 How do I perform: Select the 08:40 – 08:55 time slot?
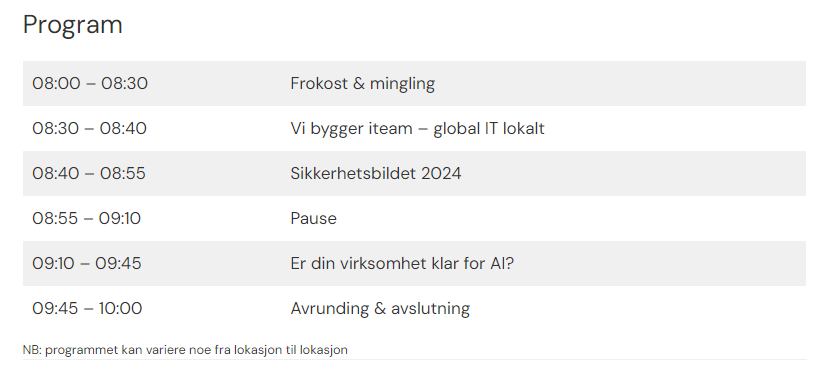click(x=89, y=173)
